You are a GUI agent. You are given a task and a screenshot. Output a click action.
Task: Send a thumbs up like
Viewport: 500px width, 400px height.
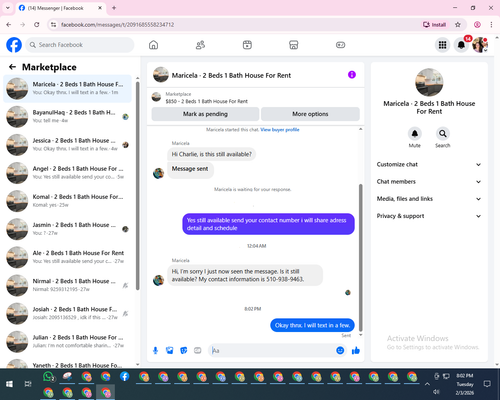click(x=356, y=350)
